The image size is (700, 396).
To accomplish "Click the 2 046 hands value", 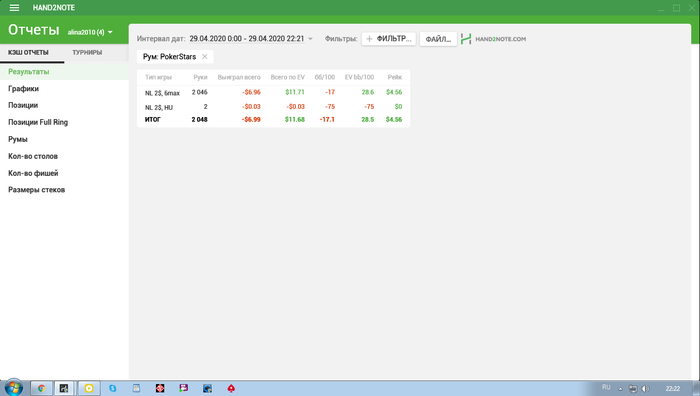I will click(x=200, y=92).
